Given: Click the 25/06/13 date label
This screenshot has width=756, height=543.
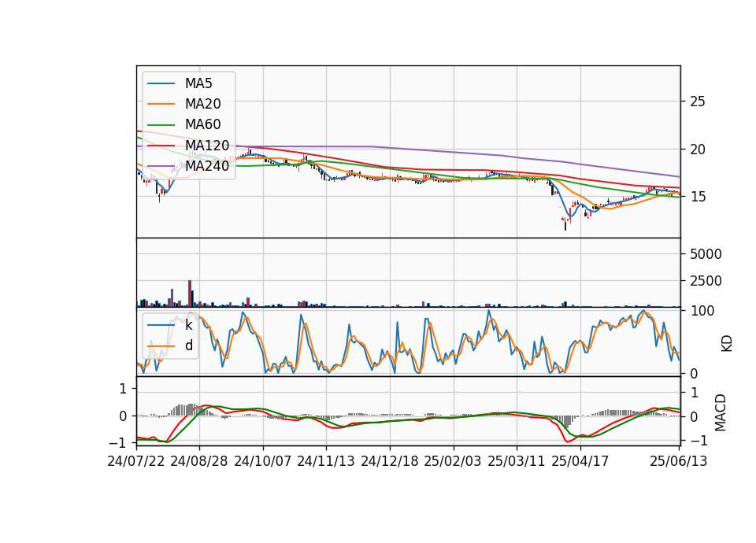Looking at the screenshot, I should tap(678, 461).
